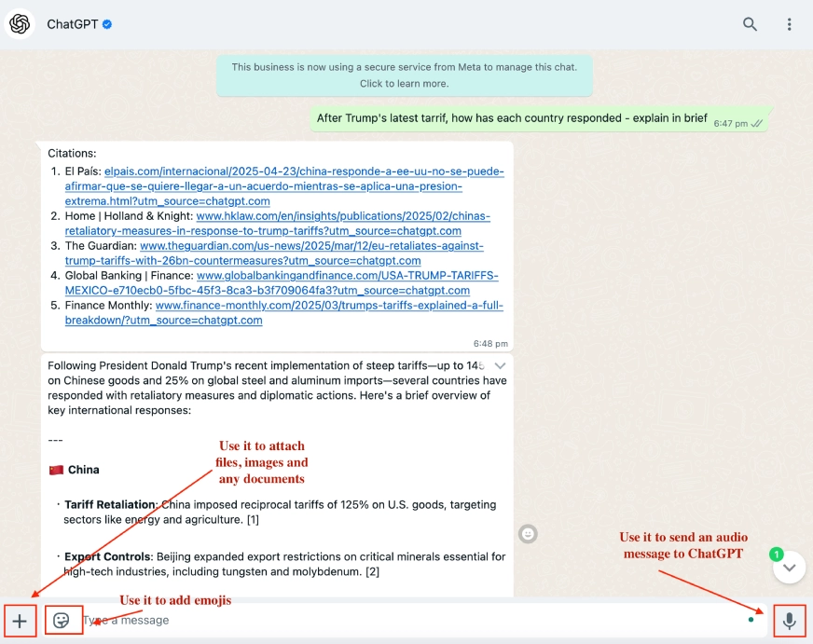The image size is (813, 644).
Task: Click the blue verified badge beside ChatGPT
Action: click(x=107, y=24)
